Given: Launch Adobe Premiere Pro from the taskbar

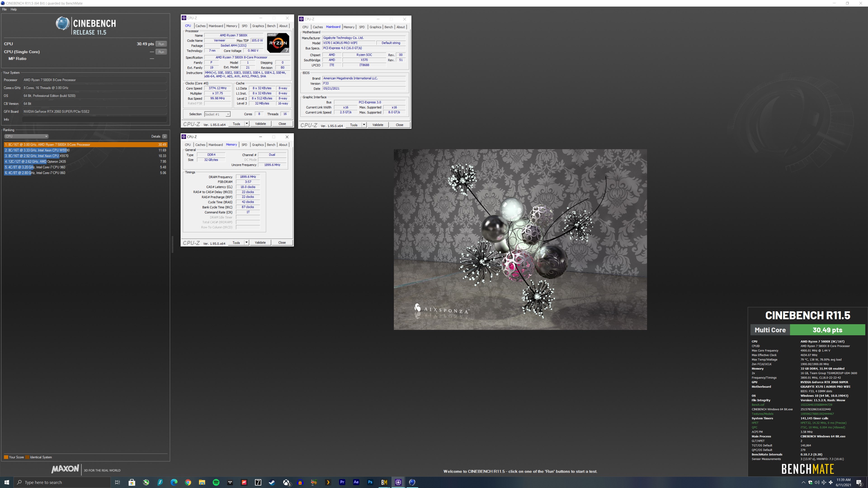Looking at the screenshot, I should [x=342, y=482].
